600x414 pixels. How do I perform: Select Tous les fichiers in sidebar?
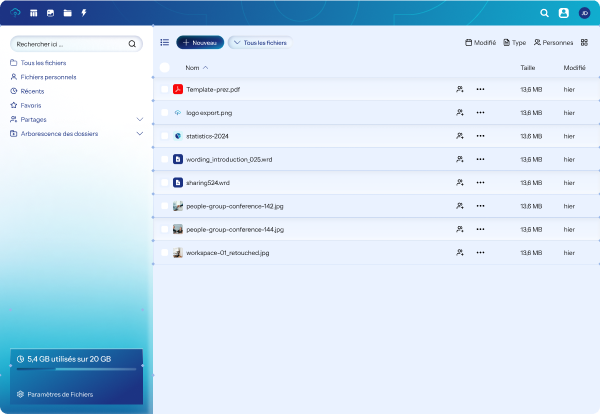38,63
